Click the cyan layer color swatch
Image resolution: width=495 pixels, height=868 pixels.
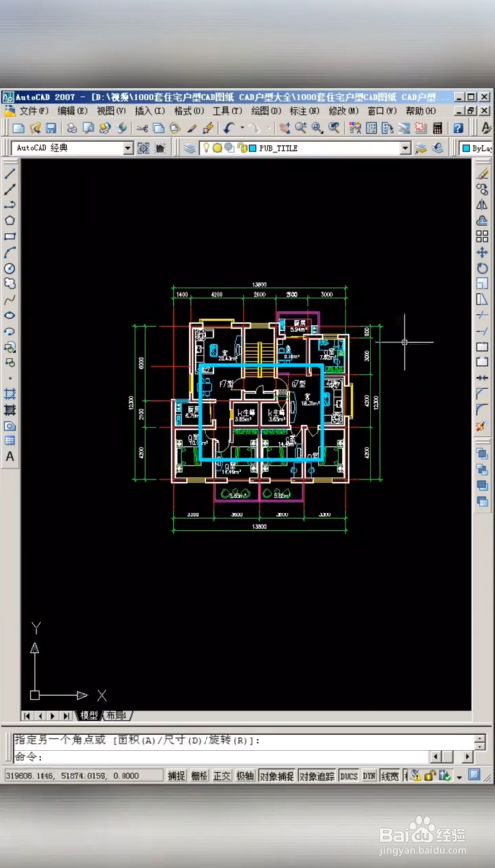252,148
